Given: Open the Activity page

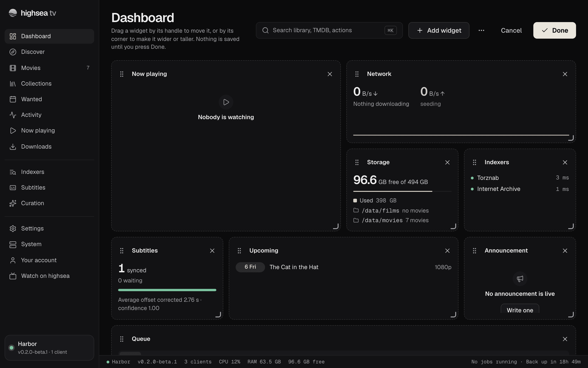Looking at the screenshot, I should 49,115.
